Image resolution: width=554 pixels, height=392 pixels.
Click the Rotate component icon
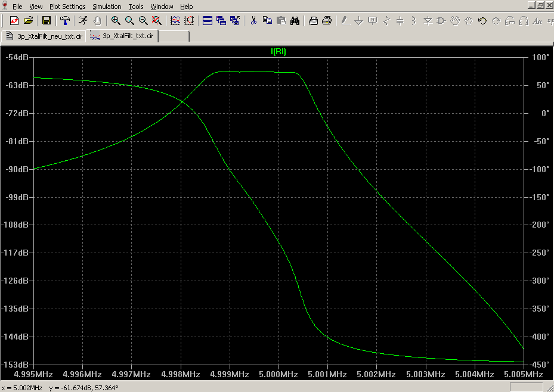[x=510, y=21]
